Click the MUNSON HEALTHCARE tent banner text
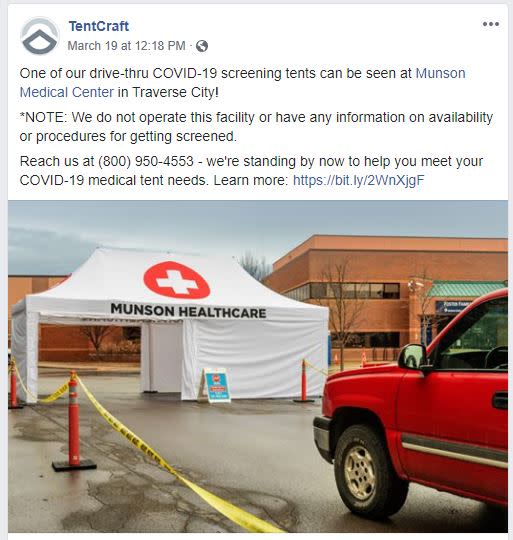The image size is (513, 540). [x=188, y=311]
